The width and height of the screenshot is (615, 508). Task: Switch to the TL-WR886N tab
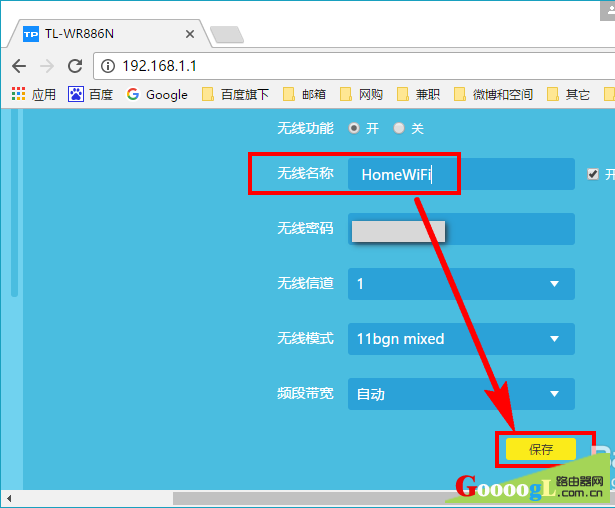tap(100, 33)
